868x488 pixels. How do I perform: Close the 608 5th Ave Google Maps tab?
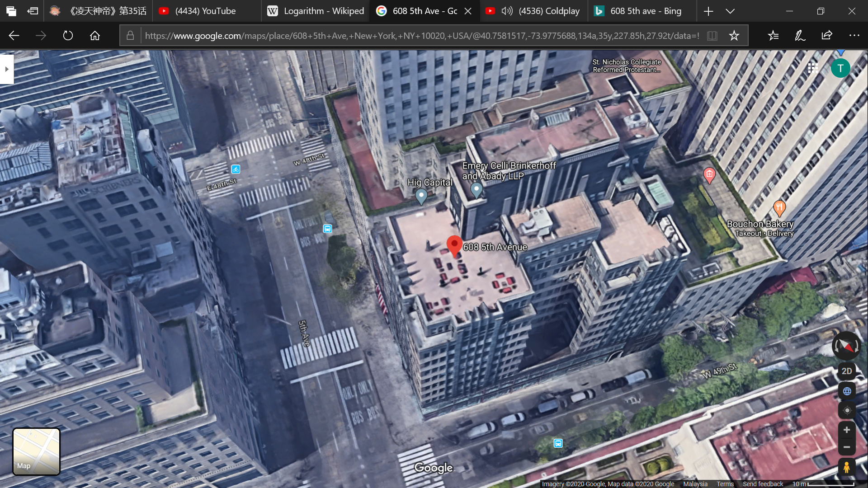pos(468,11)
